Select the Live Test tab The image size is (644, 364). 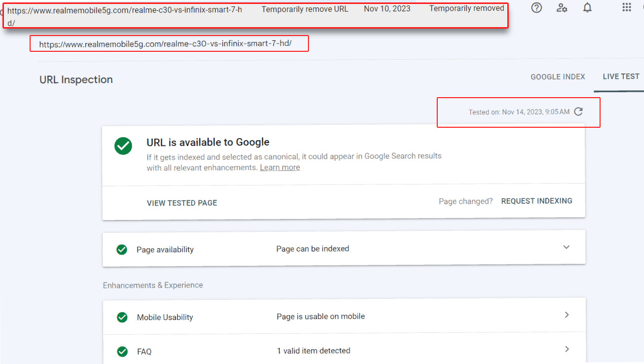pos(621,76)
